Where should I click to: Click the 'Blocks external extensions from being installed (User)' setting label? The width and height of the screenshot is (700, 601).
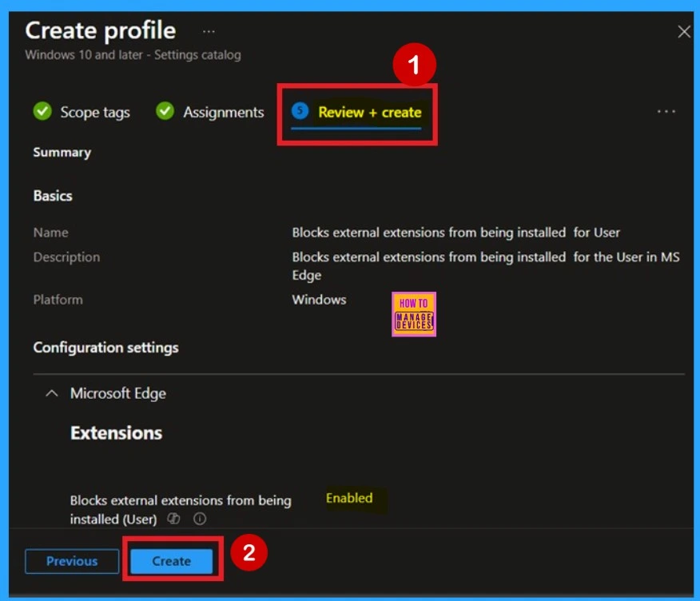pos(181,509)
